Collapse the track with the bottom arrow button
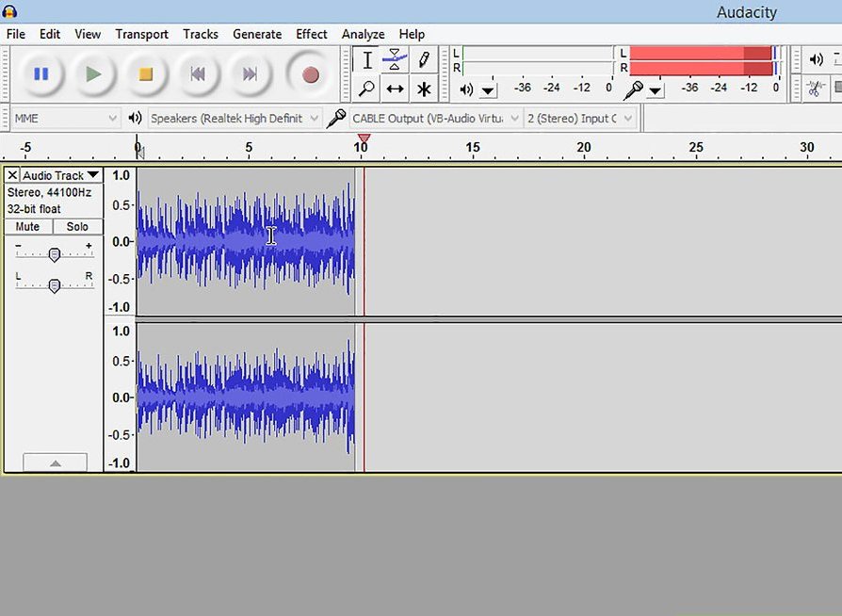842x616 pixels. click(55, 462)
